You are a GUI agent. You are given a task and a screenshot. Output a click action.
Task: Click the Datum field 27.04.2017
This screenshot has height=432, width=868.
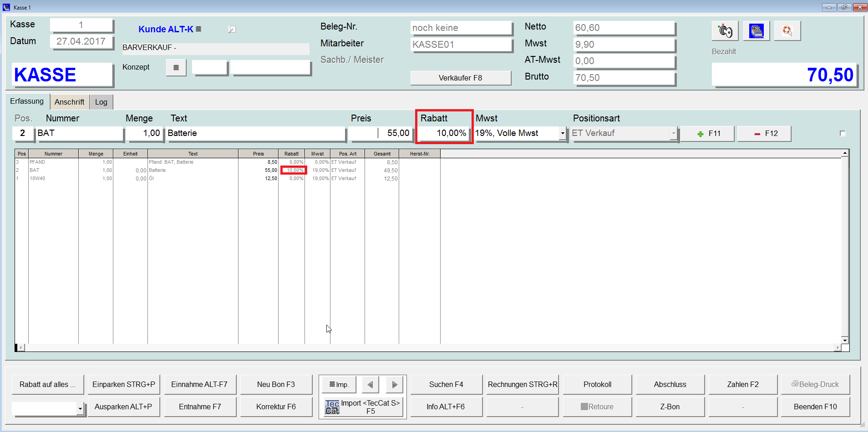(x=81, y=41)
